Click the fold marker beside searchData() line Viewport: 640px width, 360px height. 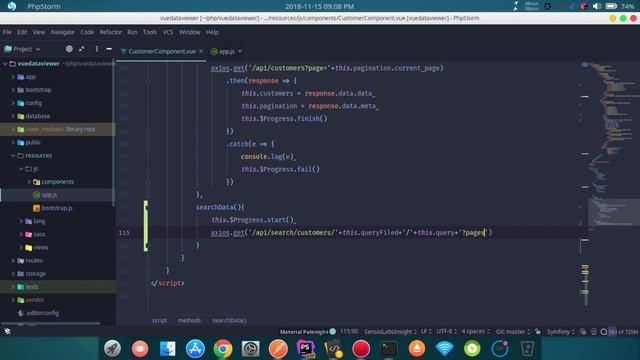coord(148,207)
